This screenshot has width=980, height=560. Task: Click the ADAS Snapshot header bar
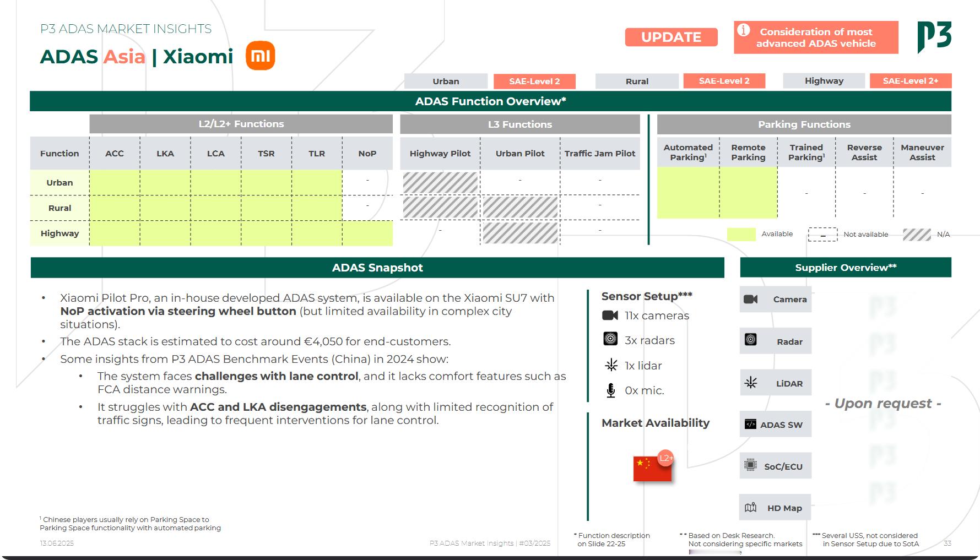coord(377,268)
